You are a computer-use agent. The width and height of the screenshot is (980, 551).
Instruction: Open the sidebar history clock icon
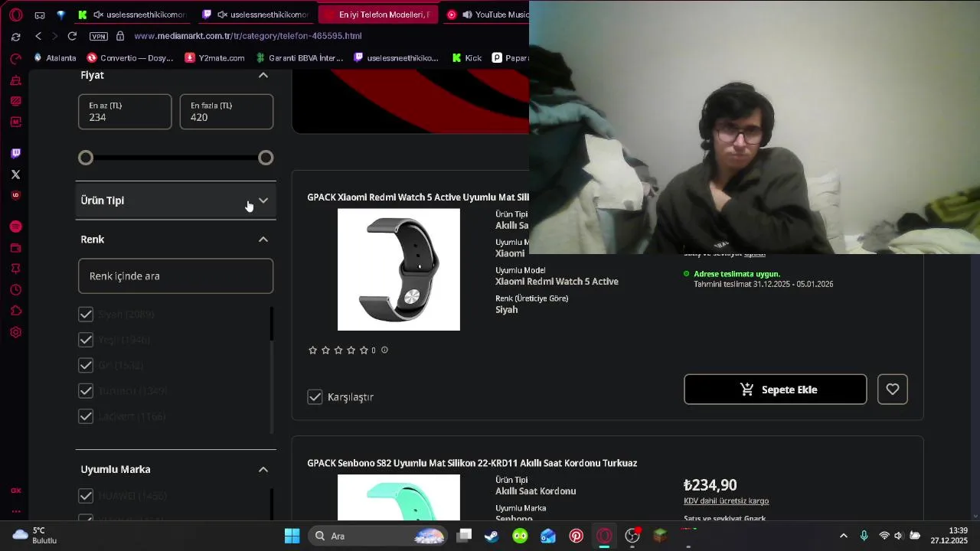point(15,290)
